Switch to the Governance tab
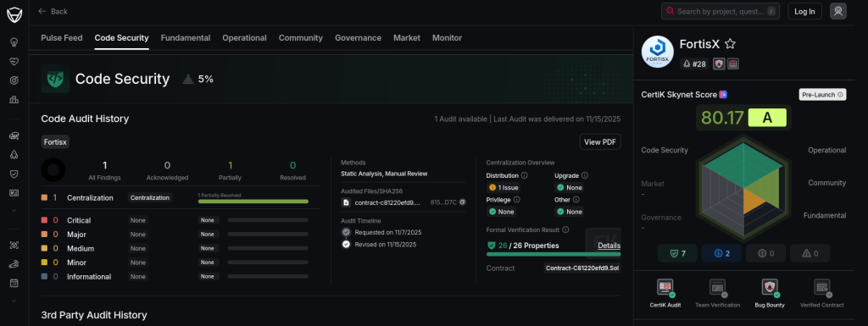The width and height of the screenshot is (868, 326). [x=359, y=37]
